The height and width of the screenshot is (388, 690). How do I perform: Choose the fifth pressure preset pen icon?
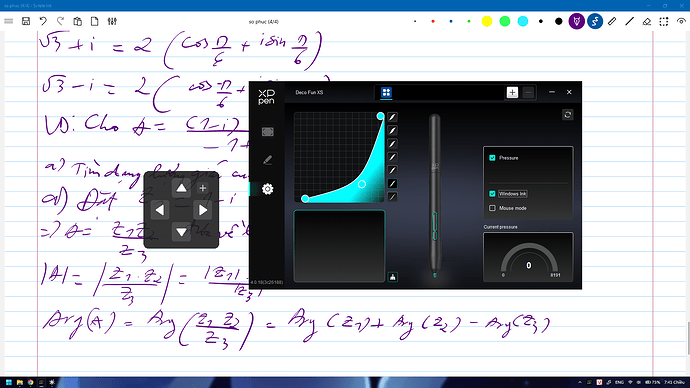[393, 170]
